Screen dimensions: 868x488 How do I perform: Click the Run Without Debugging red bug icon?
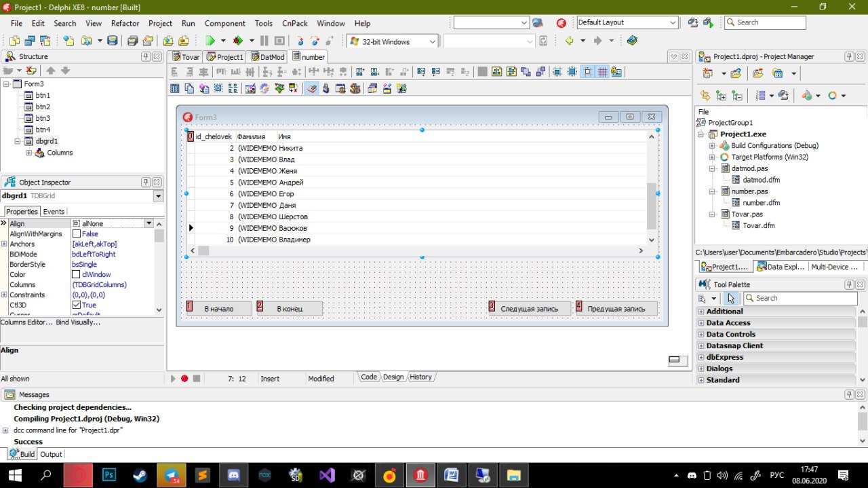[238, 41]
